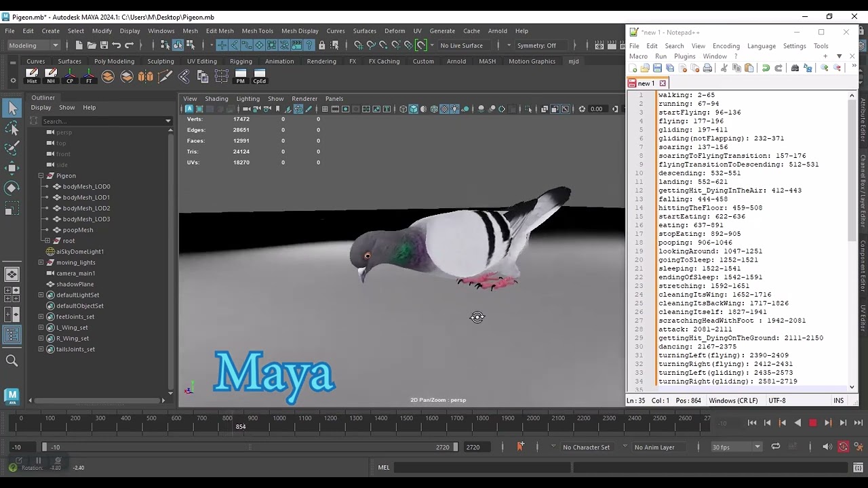The image size is (868, 488).
Task: Expand the moving_lights node in Outliner
Action: tap(41, 262)
